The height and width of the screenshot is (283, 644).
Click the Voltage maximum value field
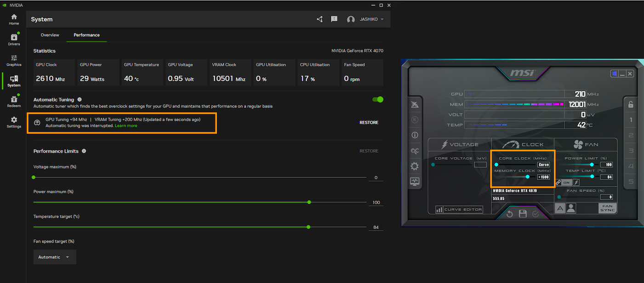(x=376, y=178)
